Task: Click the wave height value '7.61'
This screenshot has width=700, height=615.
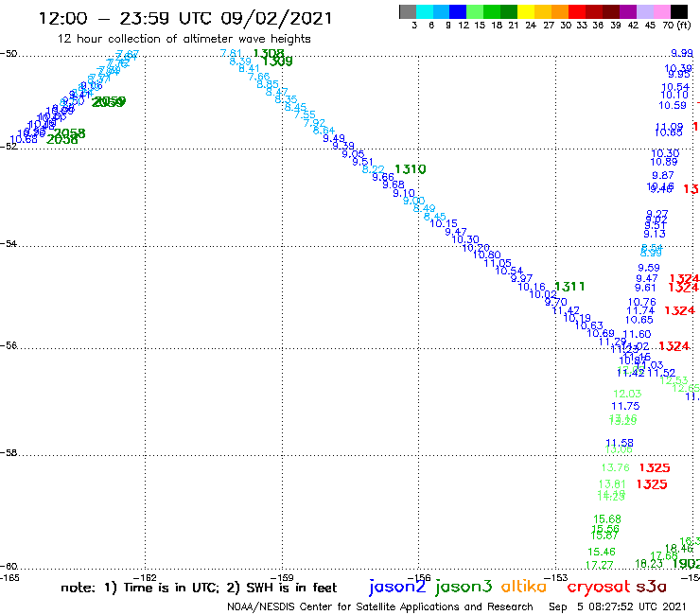Action: [231, 53]
